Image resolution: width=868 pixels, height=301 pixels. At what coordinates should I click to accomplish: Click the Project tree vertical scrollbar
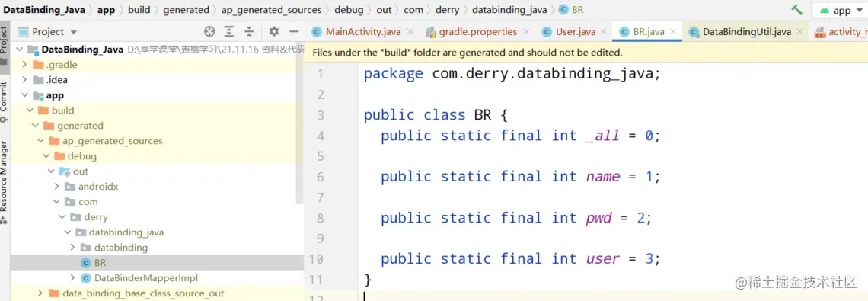(299, 127)
